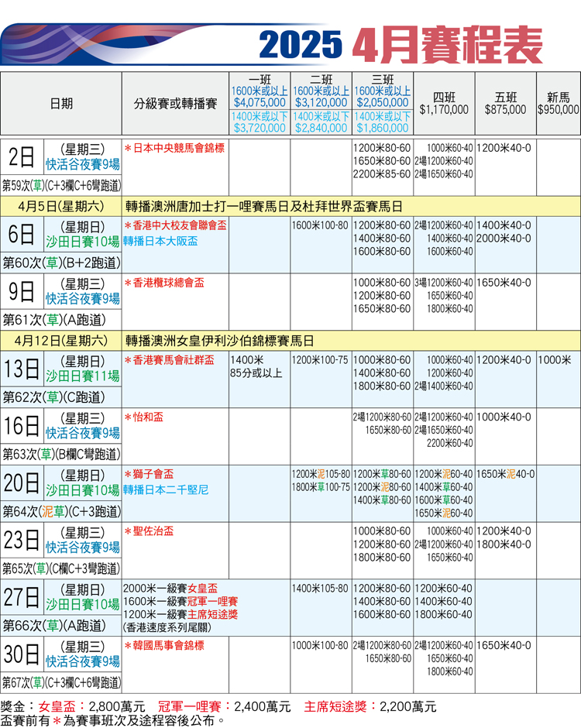Screen dimensions: 581x728
Task: Click 1200米一級賽主席短途獎 line
Action: [180, 614]
